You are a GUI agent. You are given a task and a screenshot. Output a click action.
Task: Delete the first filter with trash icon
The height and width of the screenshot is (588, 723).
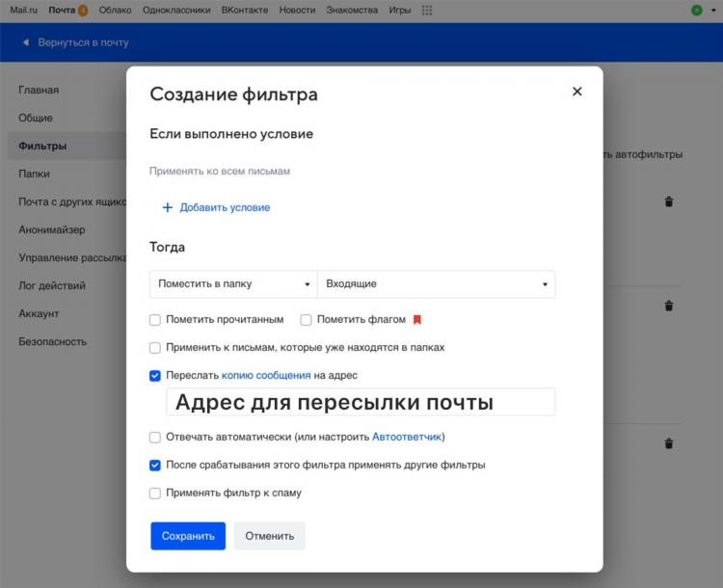669,201
